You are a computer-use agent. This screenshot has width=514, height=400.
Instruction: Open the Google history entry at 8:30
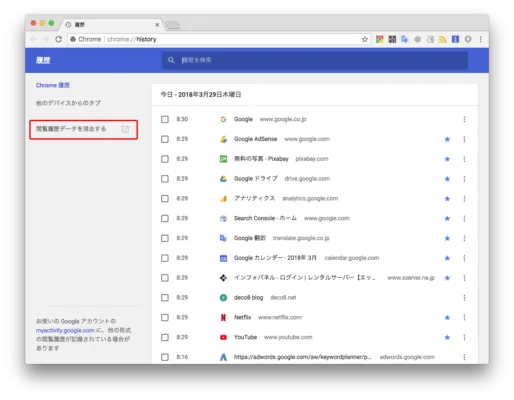point(243,119)
